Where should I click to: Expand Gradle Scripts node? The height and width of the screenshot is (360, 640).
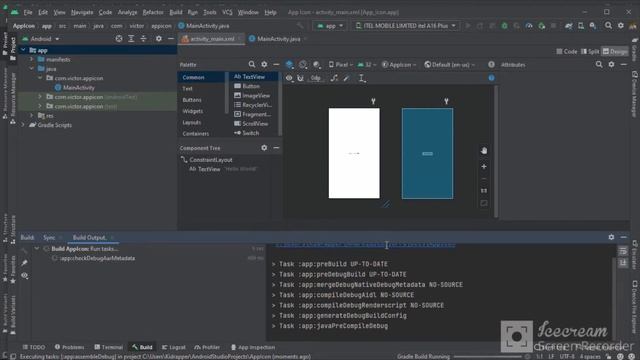tap(23, 125)
